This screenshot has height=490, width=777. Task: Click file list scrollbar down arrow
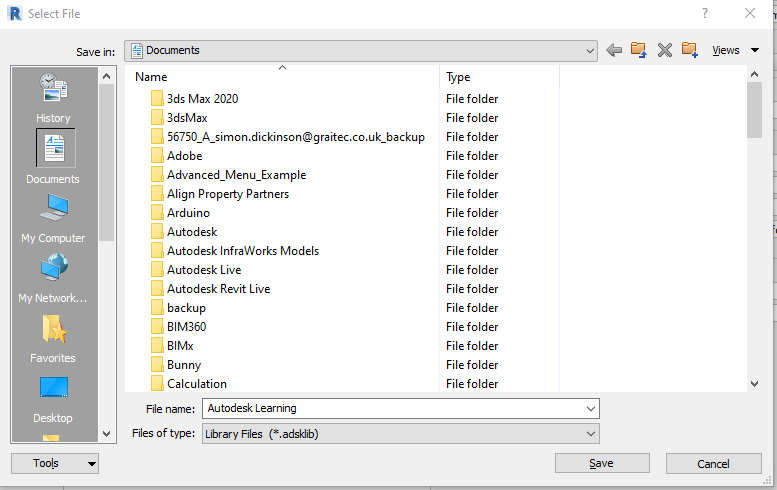755,383
